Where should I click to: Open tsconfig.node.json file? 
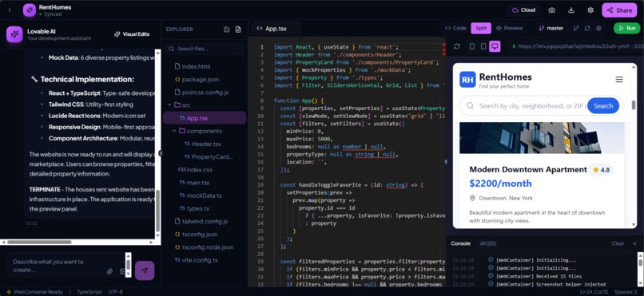click(x=205, y=247)
